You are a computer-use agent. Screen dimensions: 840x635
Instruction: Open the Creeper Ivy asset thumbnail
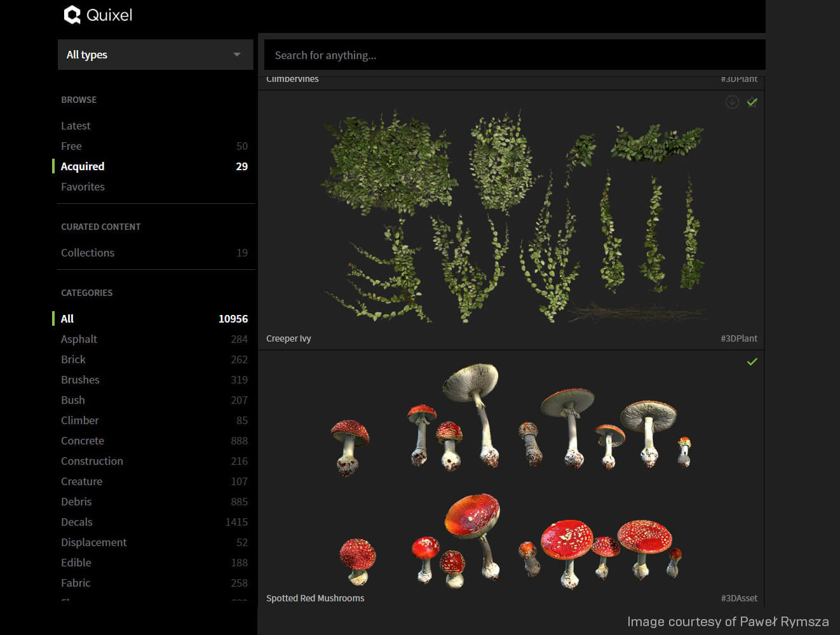click(x=511, y=216)
